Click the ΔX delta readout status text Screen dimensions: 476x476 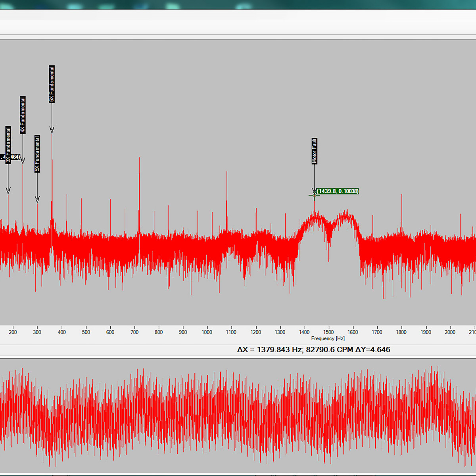click(x=313, y=349)
